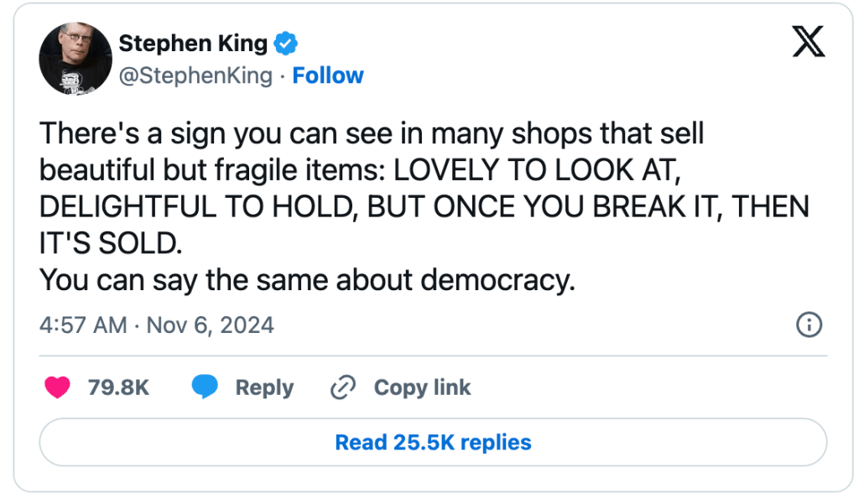
Task: Open the X logo link
Action: 808,42
